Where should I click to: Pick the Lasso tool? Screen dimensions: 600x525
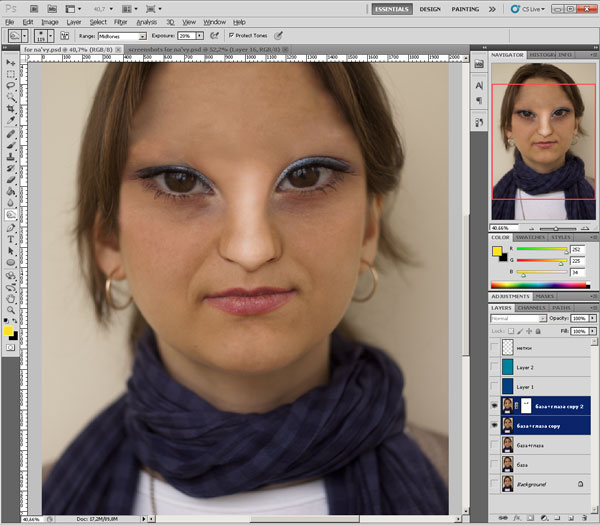click(x=11, y=85)
